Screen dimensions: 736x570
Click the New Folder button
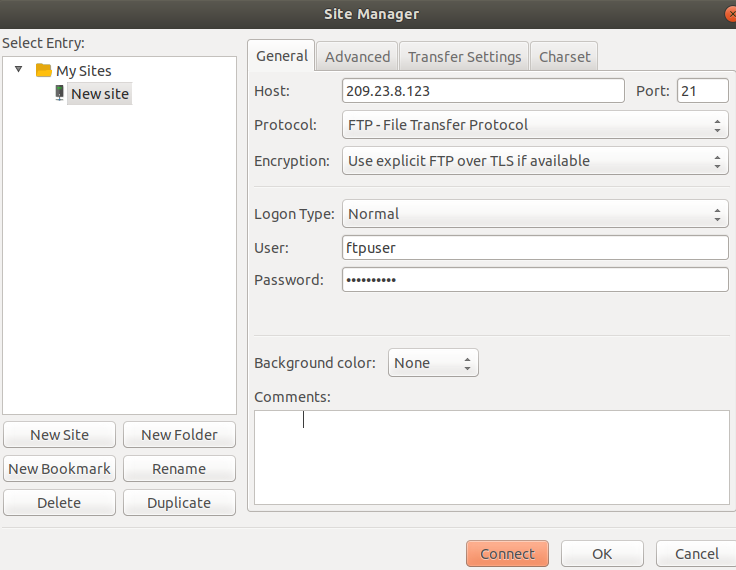pos(179,435)
